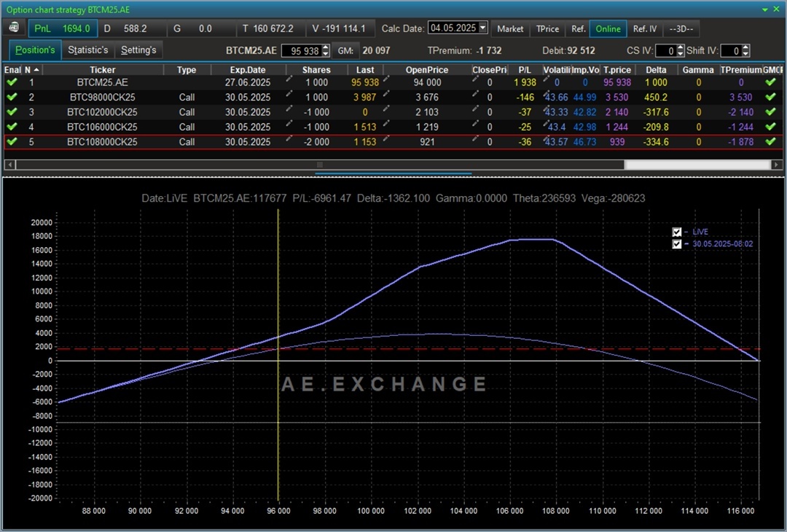
Task: Edit Shares pencil for BTC108000CK25 row
Action: coord(289,138)
